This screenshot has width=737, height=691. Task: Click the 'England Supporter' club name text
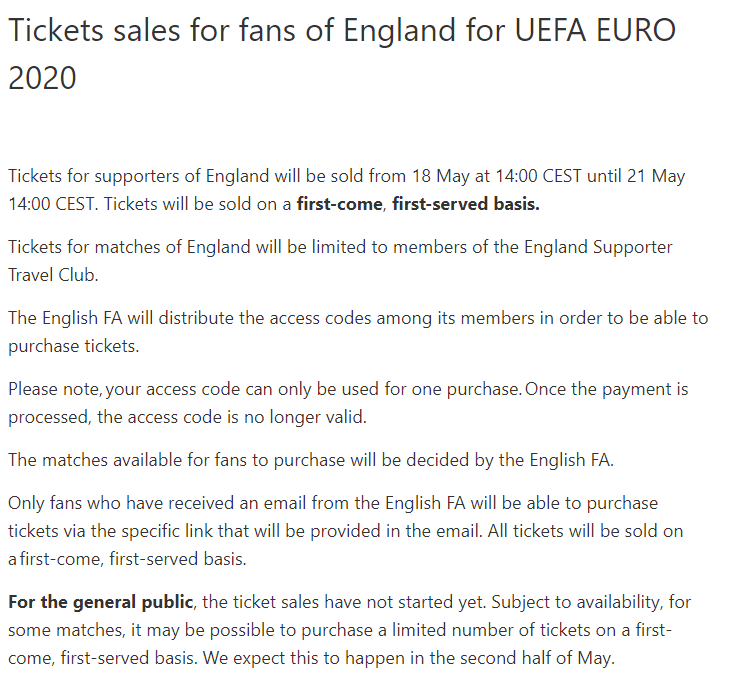point(598,247)
